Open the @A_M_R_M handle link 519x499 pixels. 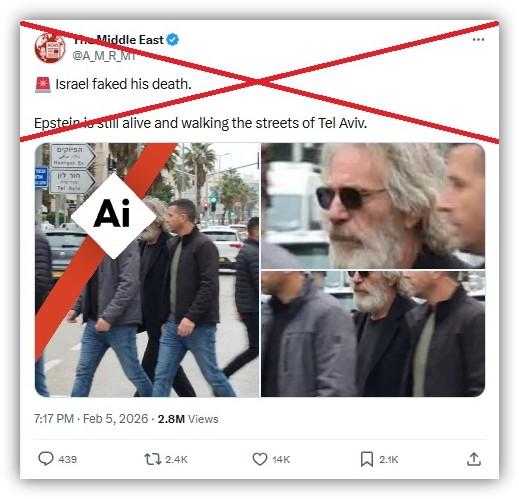tap(104, 56)
